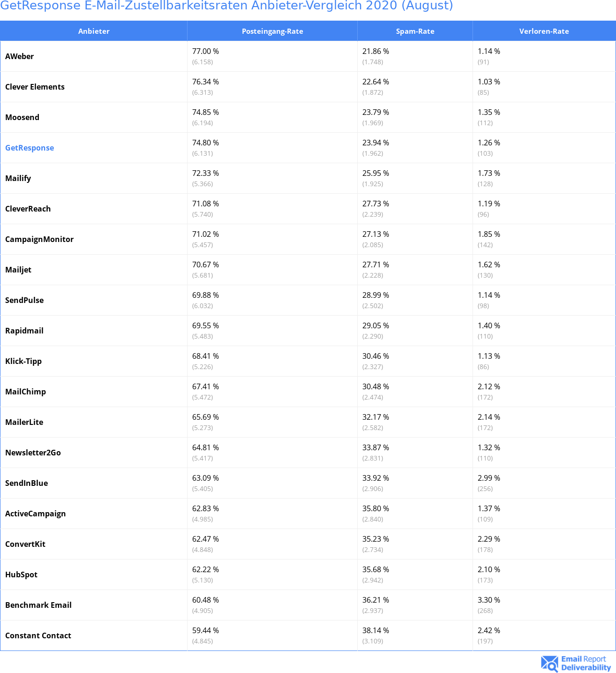Click SendInBlue's 2.99 % lost rate
This screenshot has width=616, height=673.
(489, 478)
